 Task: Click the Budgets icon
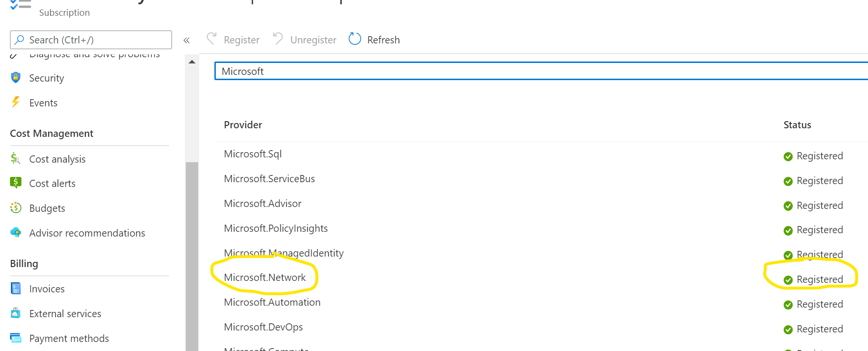point(16,207)
